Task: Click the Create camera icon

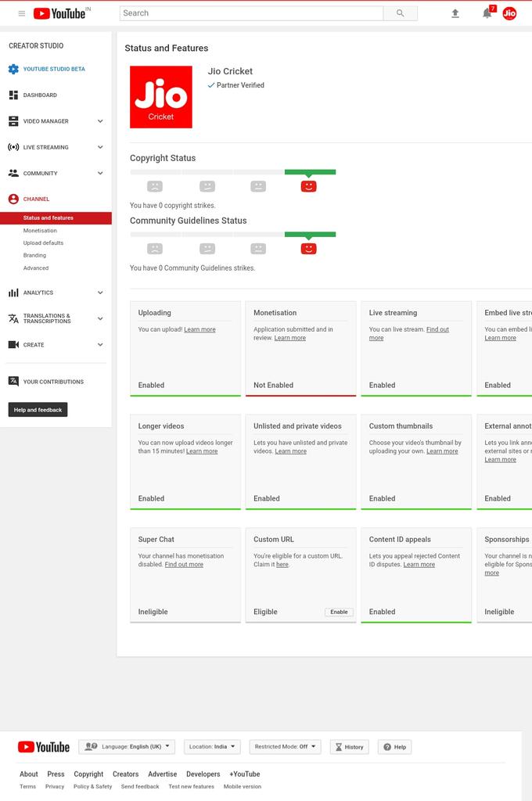Action: coord(13,345)
